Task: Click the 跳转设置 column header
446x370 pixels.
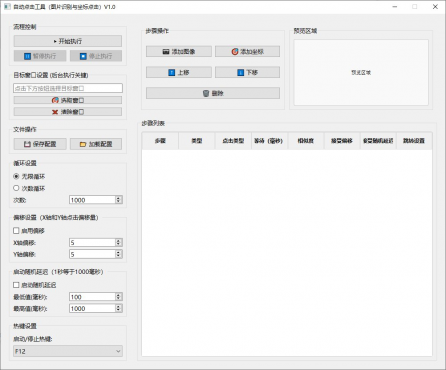Action: tap(414, 141)
